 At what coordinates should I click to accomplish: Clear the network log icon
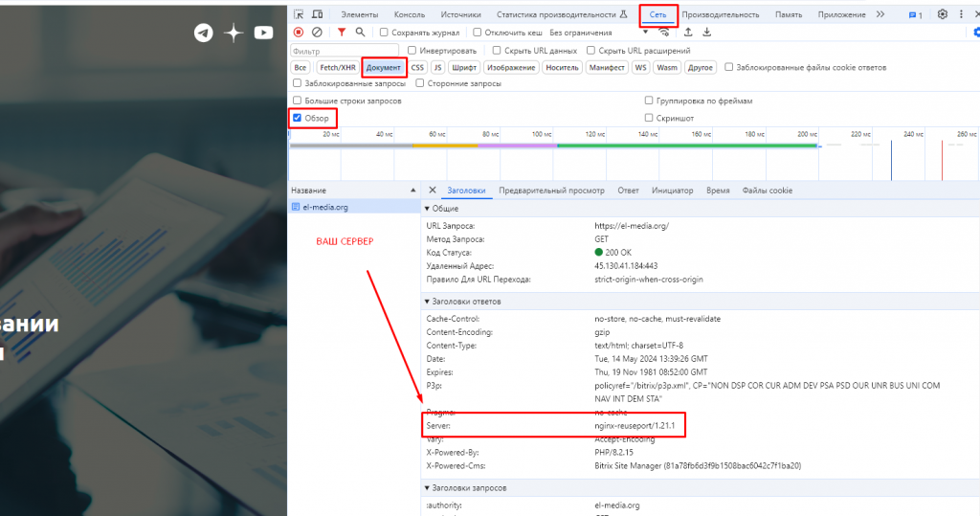[317, 32]
